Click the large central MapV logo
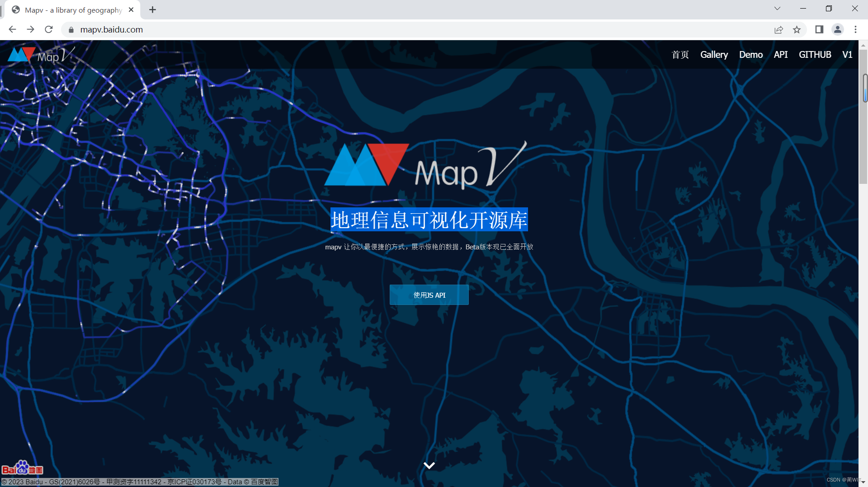 426,166
